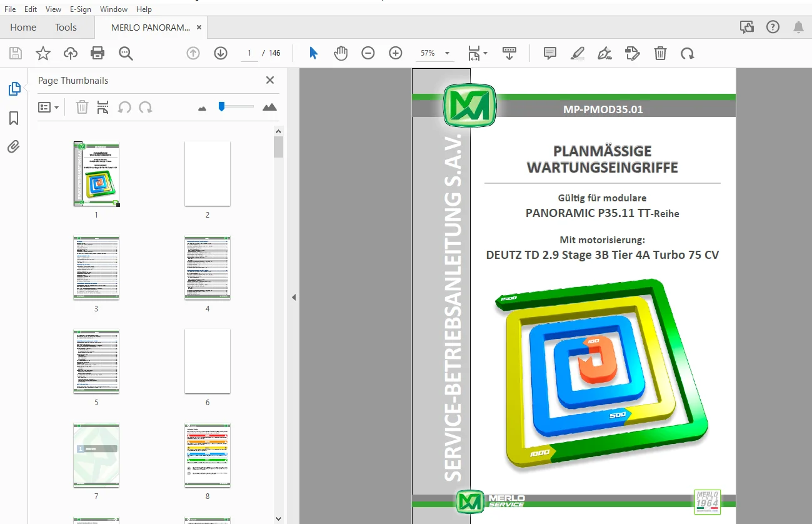Click the stamp tool icon

coord(633,53)
